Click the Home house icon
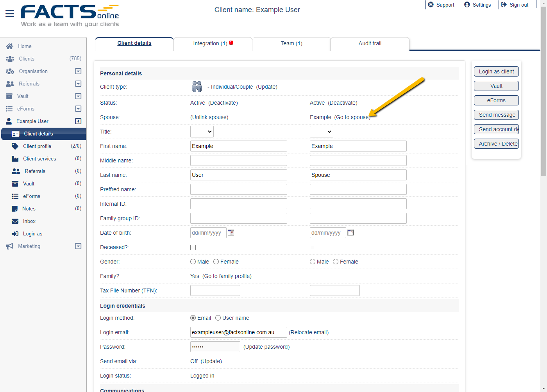The image size is (547, 392). click(10, 46)
